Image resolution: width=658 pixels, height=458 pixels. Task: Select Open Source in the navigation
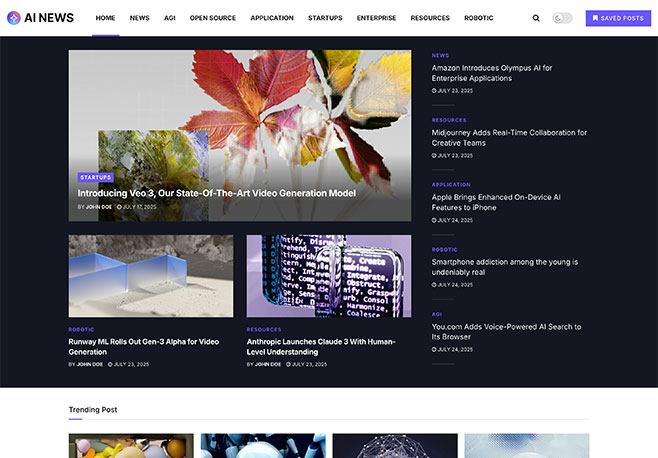213,18
